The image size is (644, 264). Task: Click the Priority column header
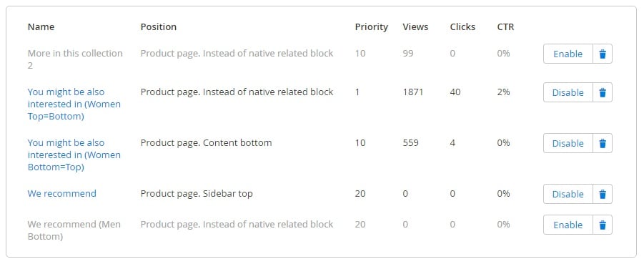pos(372,26)
